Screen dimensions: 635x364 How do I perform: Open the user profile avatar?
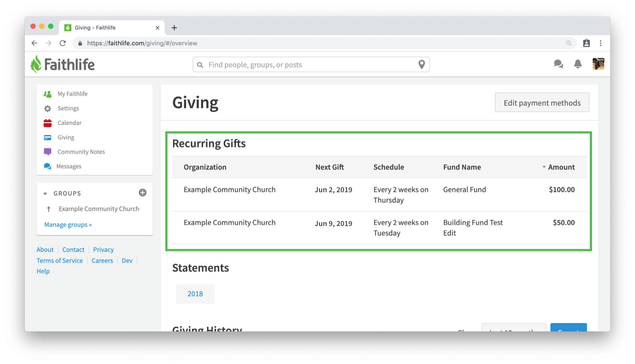pos(598,64)
